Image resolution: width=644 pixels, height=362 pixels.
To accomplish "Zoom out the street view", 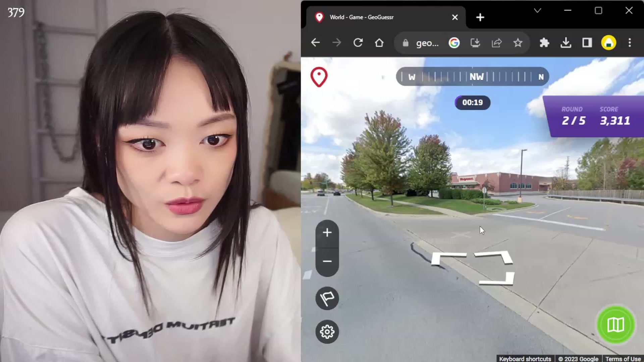I will 327,261.
